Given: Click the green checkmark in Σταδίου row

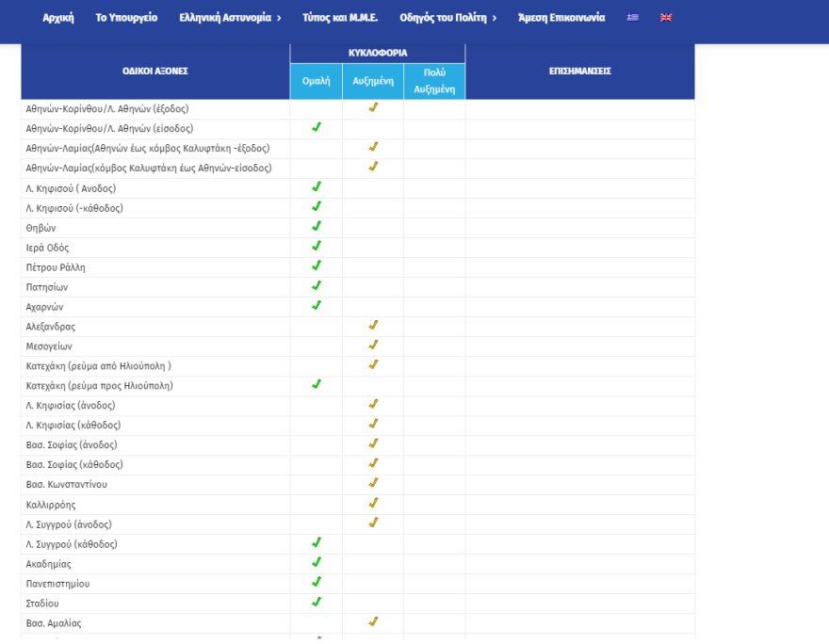Looking at the screenshot, I should 317,603.
